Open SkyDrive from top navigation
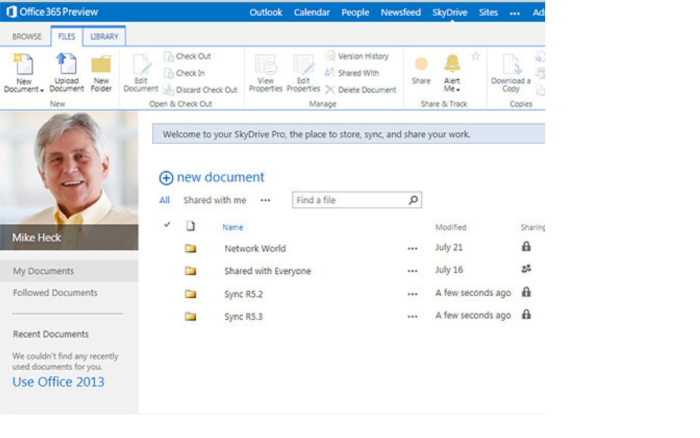Image resolution: width=700 pixels, height=438 pixels. pos(450,13)
